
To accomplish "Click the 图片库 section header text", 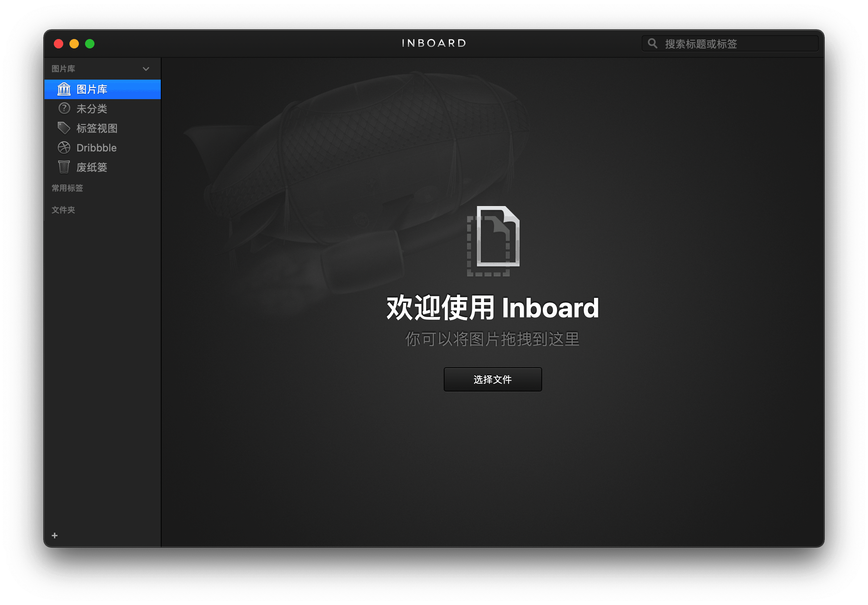I will coord(63,69).
